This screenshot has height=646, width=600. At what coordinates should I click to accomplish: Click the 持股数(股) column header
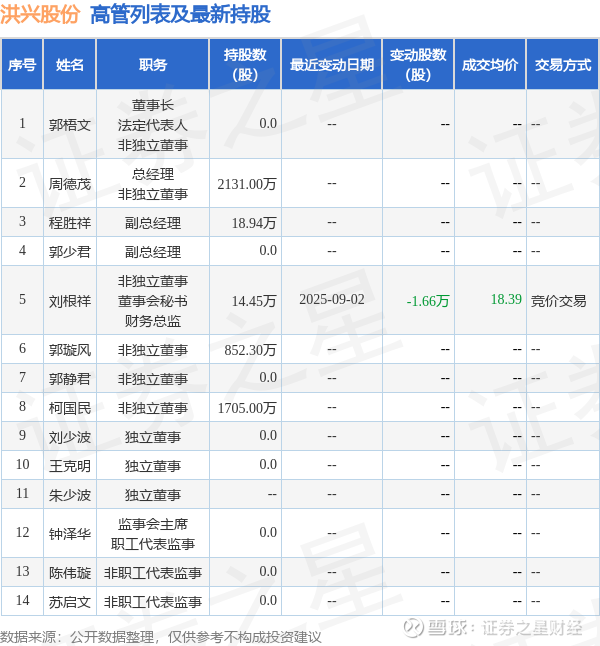[245, 65]
